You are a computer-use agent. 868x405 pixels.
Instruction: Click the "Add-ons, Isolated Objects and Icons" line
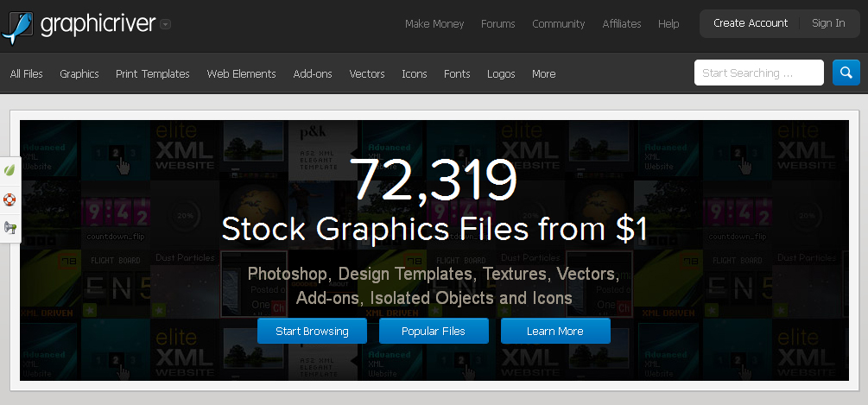[x=434, y=298]
